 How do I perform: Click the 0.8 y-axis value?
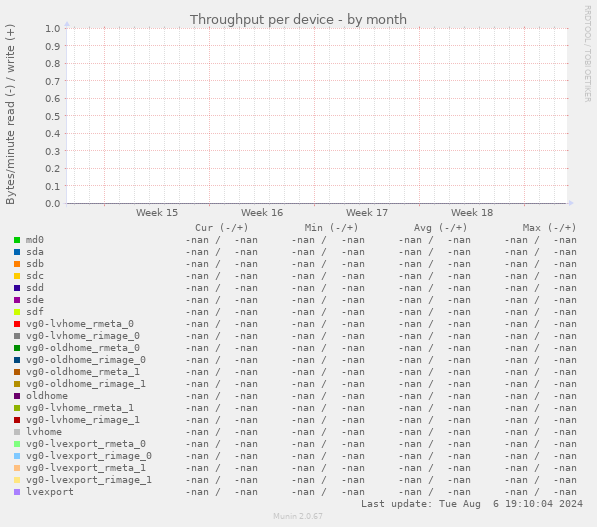coord(53,64)
